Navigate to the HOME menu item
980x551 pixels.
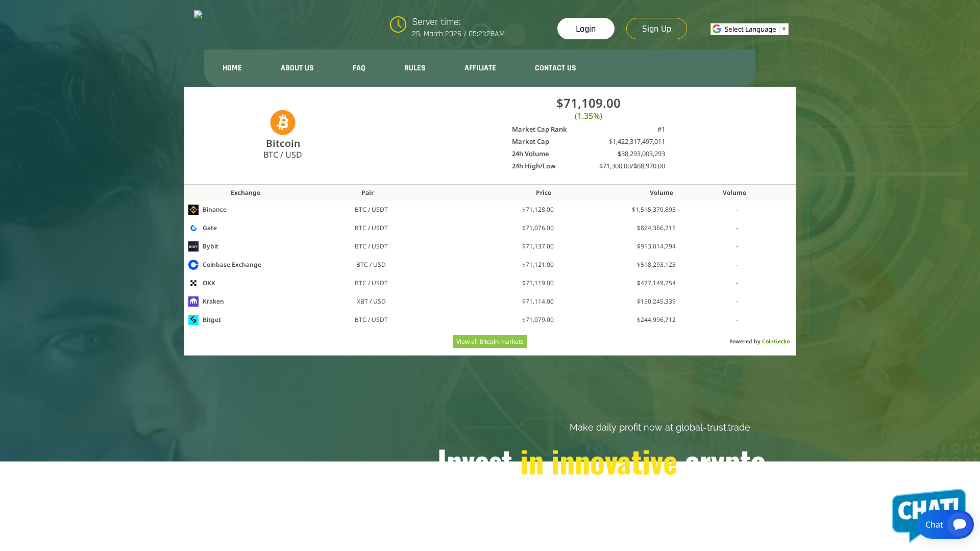(232, 68)
